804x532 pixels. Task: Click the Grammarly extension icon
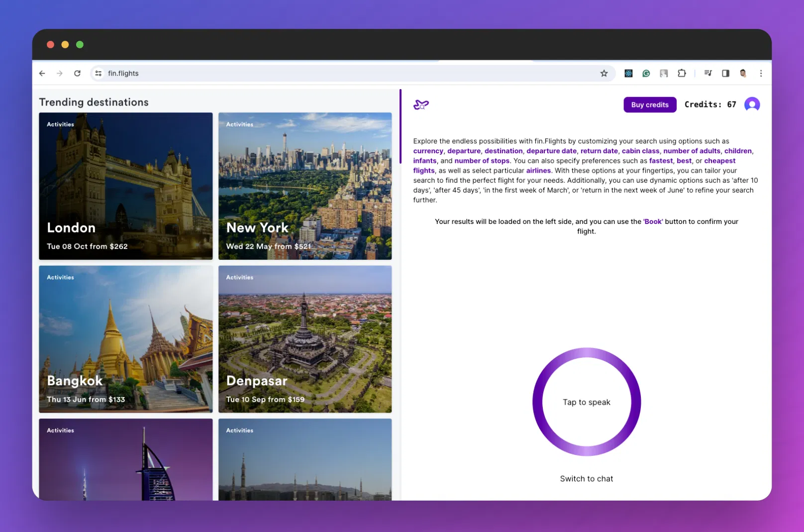pyautogui.click(x=646, y=74)
